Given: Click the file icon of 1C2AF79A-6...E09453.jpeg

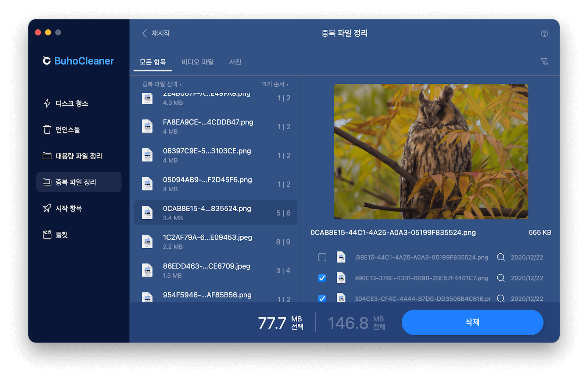Looking at the screenshot, I should [147, 242].
